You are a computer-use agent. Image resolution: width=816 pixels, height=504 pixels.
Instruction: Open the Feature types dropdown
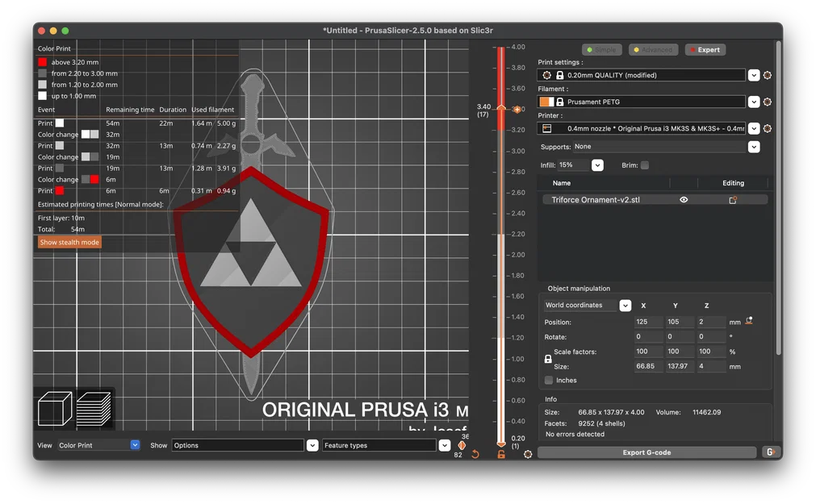(445, 445)
